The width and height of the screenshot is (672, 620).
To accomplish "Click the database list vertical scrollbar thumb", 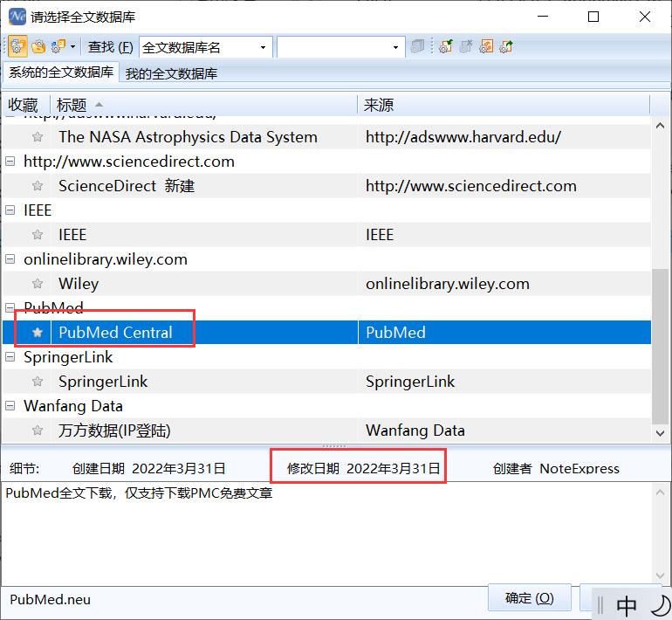I will coord(660,346).
